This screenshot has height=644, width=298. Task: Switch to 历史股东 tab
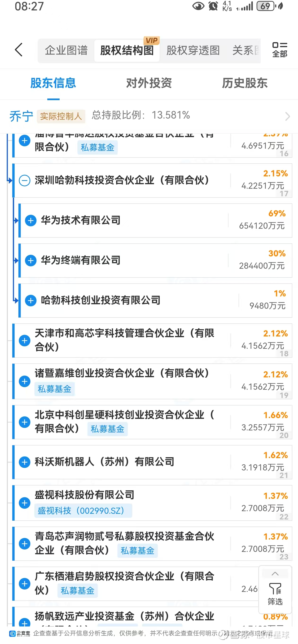[245, 83]
